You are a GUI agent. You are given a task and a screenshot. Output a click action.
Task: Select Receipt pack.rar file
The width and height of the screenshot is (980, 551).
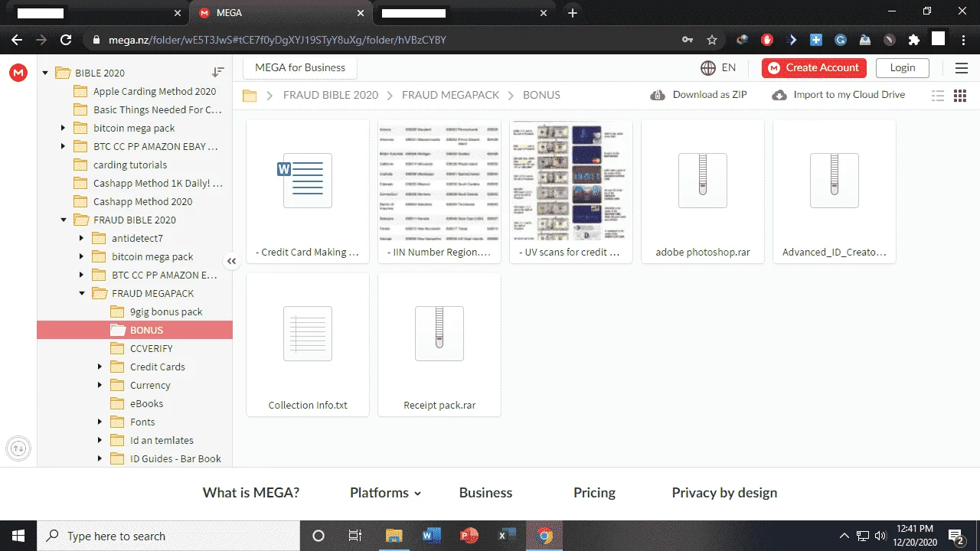pos(439,344)
